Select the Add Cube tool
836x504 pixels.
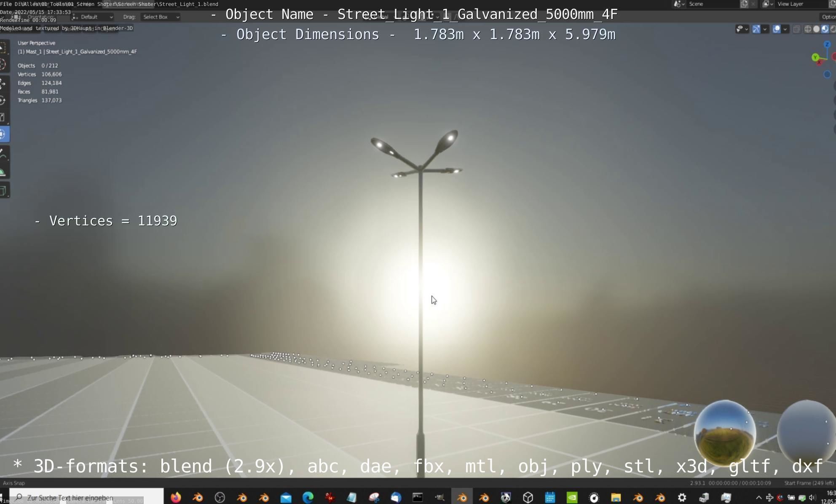click(x=3, y=190)
